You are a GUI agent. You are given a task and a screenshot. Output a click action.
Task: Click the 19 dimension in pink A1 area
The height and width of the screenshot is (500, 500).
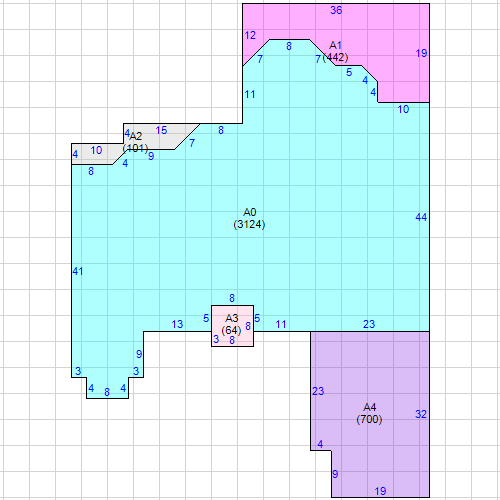(421, 53)
